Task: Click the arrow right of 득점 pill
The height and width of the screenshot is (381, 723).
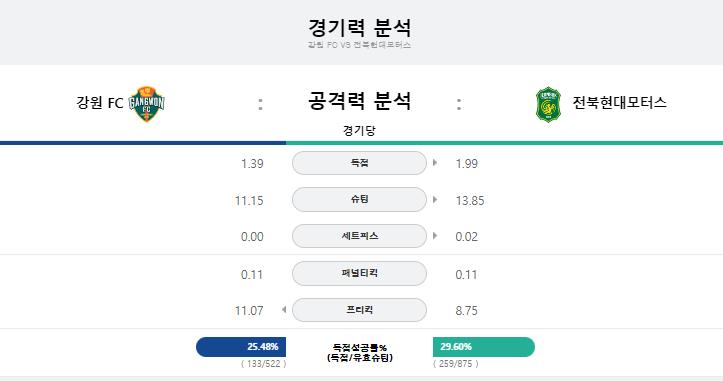Action: pos(435,163)
